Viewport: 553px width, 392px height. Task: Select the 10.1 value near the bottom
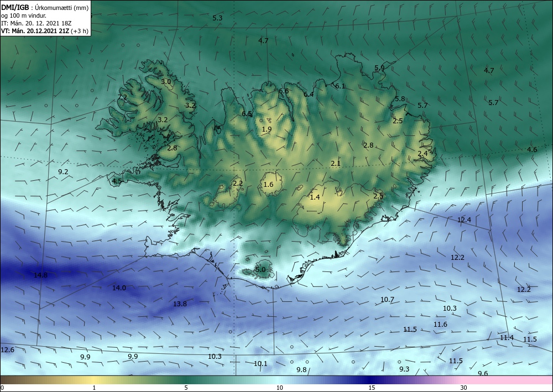[260, 363]
